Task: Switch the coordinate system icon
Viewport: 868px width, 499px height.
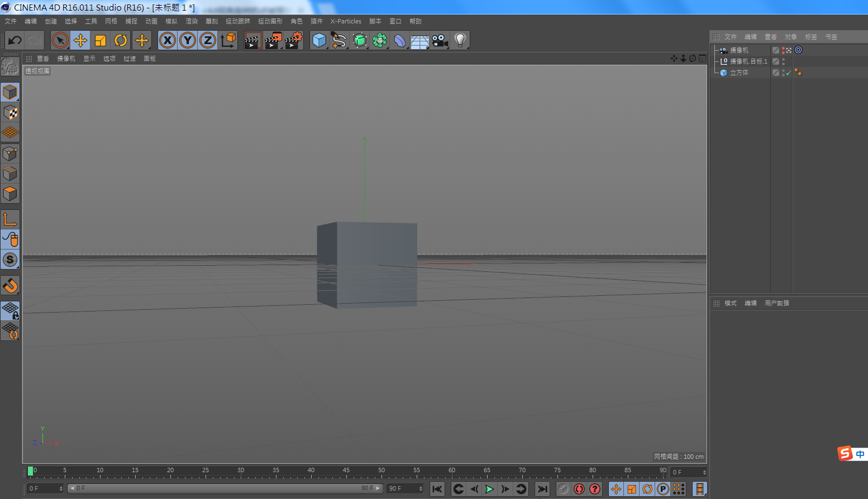Action: point(228,40)
